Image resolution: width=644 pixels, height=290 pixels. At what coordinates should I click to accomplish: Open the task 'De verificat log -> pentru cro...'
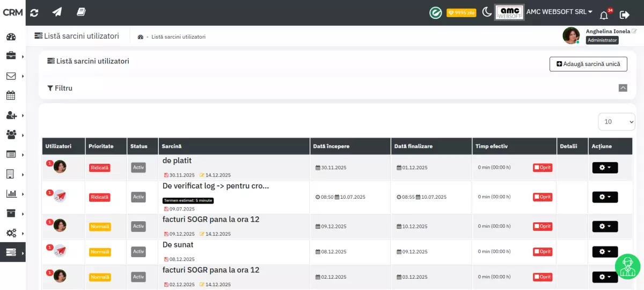215,186
